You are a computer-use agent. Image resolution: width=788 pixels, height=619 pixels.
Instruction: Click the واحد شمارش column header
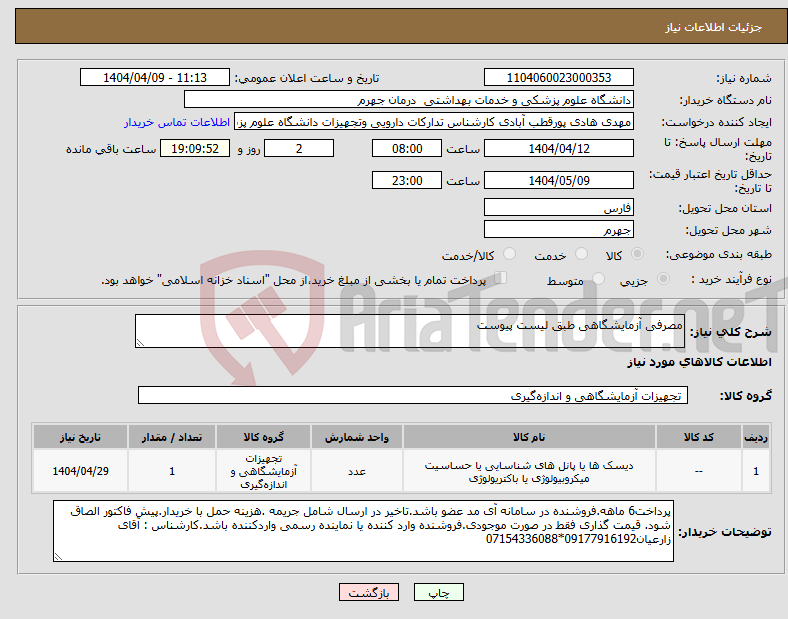point(356,437)
